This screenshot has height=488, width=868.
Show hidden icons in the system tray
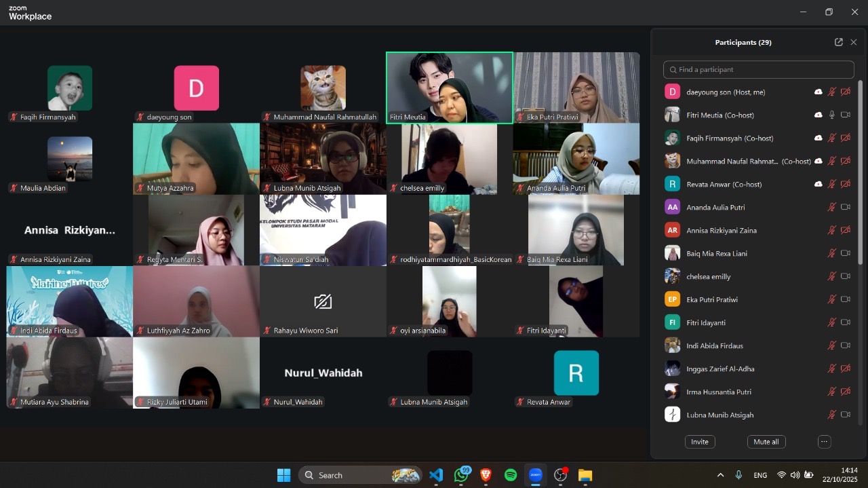click(x=720, y=475)
